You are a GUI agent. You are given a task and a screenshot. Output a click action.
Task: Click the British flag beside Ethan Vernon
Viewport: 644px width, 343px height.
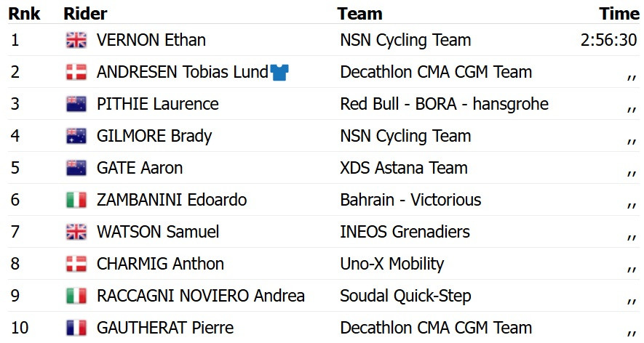(x=76, y=40)
